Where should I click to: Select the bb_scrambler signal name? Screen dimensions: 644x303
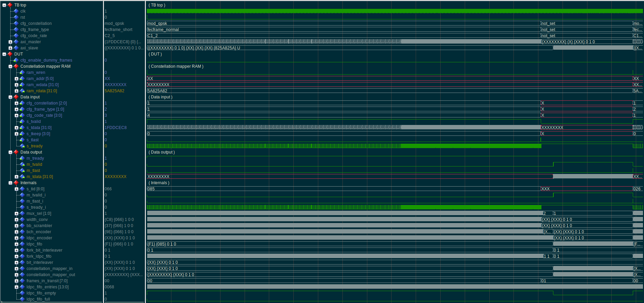coord(39,226)
